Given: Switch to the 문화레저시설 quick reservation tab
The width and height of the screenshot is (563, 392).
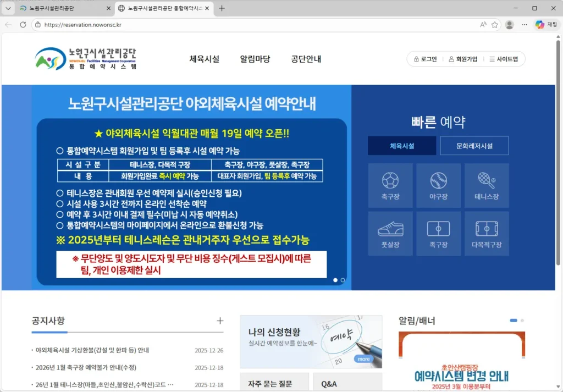Looking at the screenshot, I should pos(474,146).
